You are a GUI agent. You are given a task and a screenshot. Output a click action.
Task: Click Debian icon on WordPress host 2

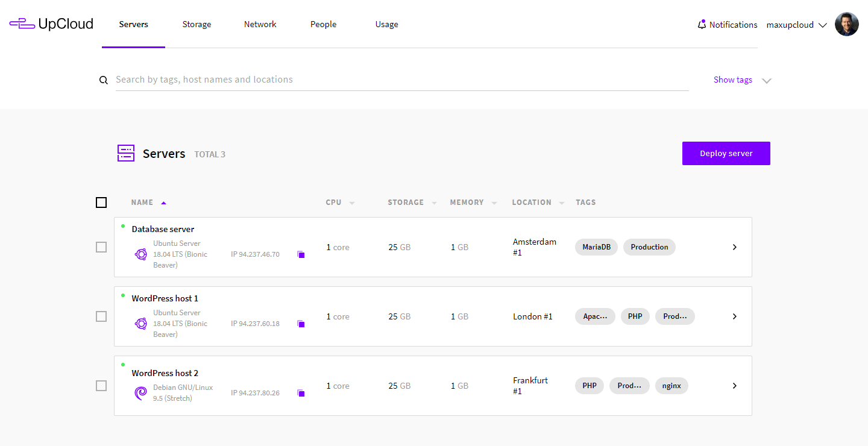tap(140, 394)
